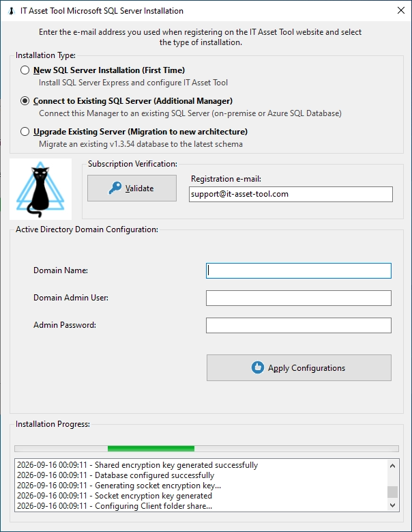412x532 pixels.
Task: Click 'Database configured successfully' log line
Action: click(115, 475)
